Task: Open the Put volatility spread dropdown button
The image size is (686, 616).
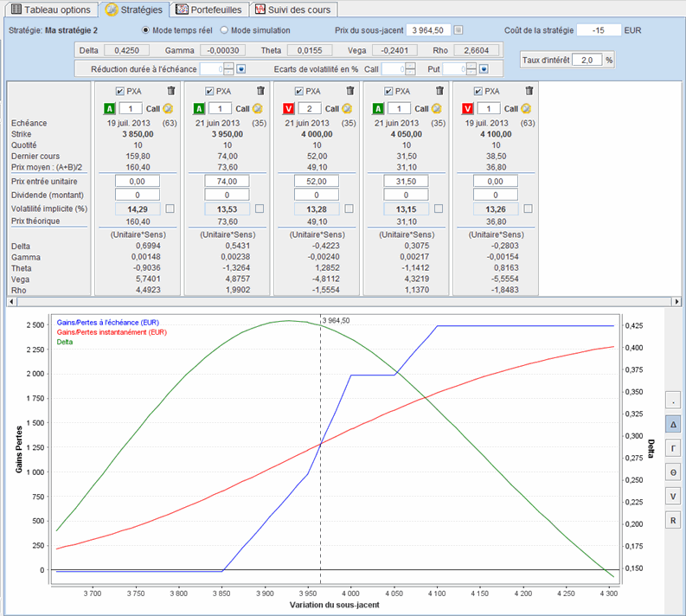Action: [x=486, y=68]
